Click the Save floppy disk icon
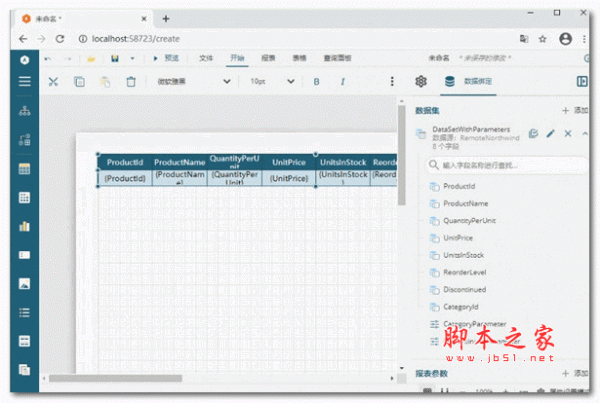The image size is (600, 403). pyautogui.click(x=115, y=59)
